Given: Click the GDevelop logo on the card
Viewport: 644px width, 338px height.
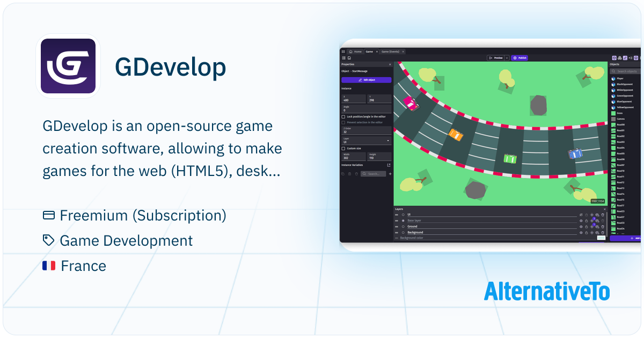Looking at the screenshot, I should 68,66.
